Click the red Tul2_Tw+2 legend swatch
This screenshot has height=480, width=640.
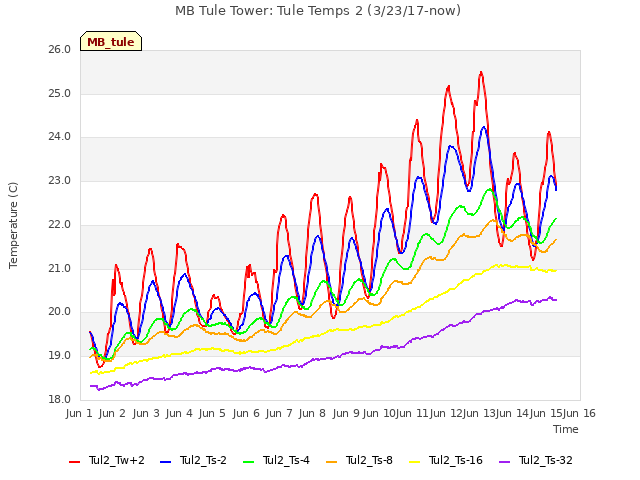tap(75, 462)
